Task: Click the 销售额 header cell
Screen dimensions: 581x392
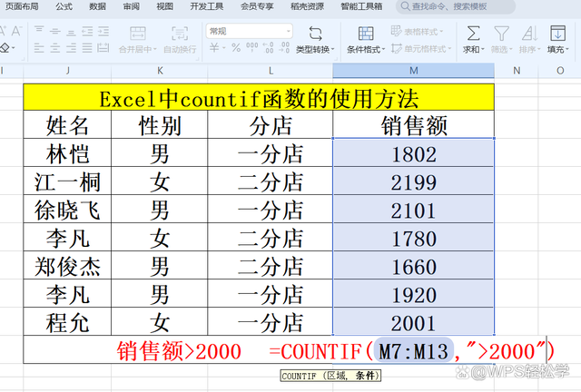Action: (x=414, y=125)
